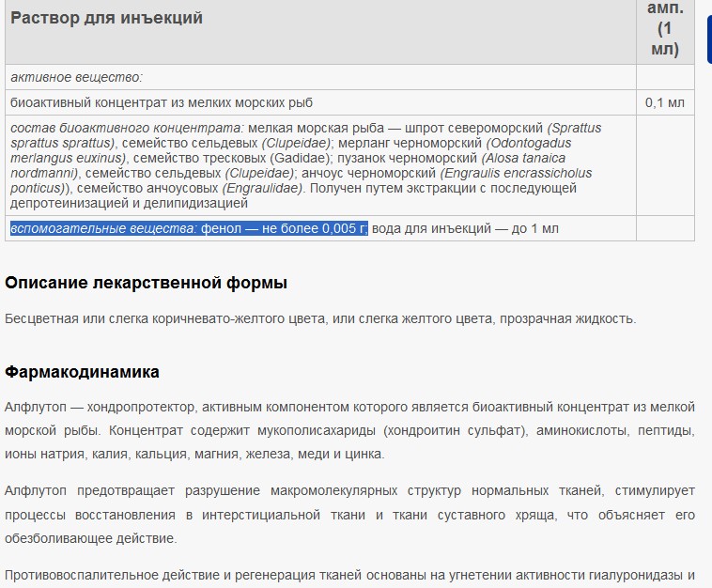Click the 'вода для инъекций — до 1 мл' text

(465, 228)
